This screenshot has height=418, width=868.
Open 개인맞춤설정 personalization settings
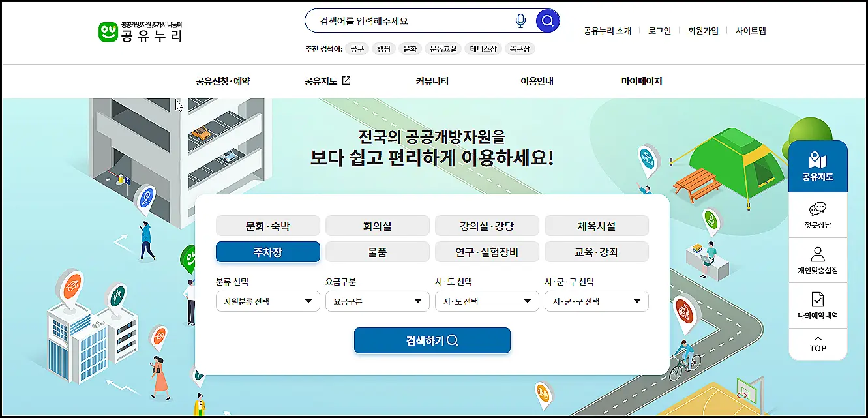click(818, 260)
